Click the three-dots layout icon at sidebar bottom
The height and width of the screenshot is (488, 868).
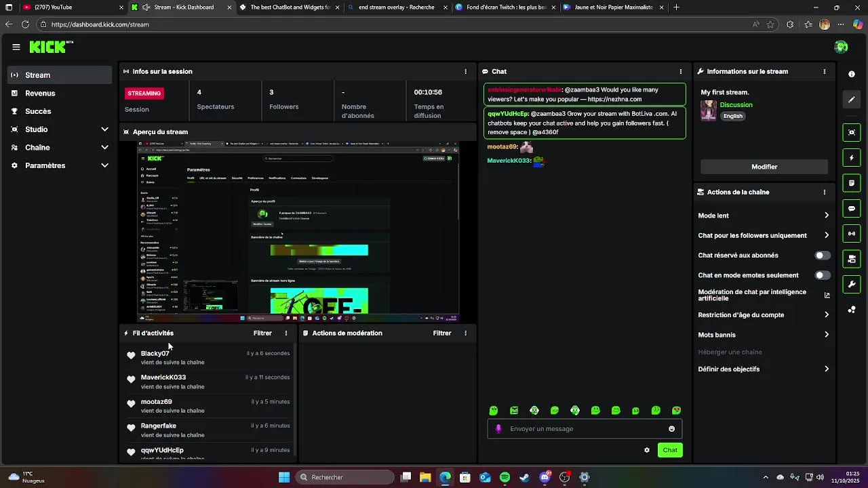pyautogui.click(x=852, y=310)
